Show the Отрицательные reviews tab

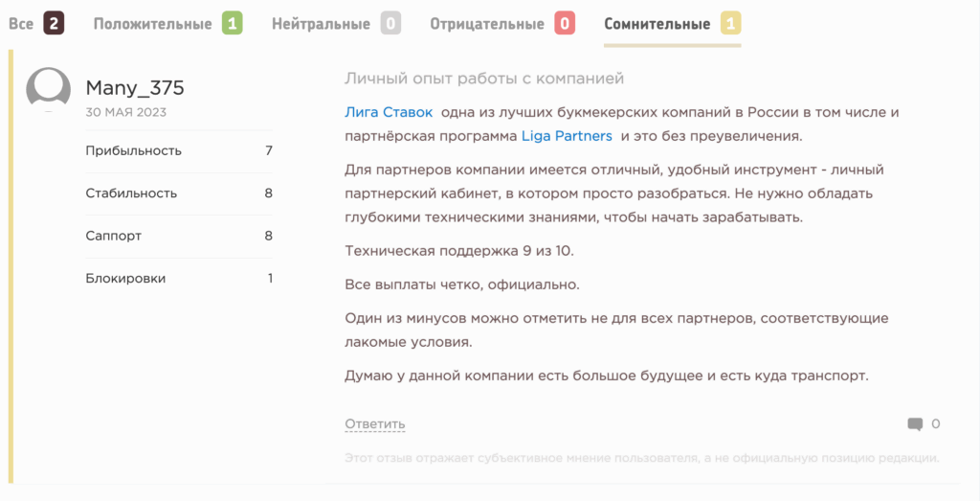click(x=487, y=24)
